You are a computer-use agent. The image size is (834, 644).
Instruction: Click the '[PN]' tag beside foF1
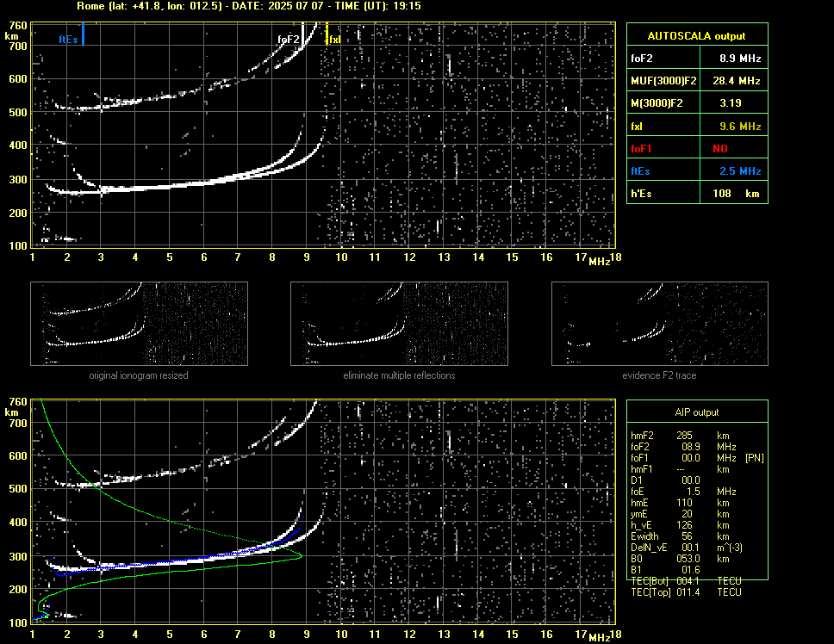tap(754, 458)
